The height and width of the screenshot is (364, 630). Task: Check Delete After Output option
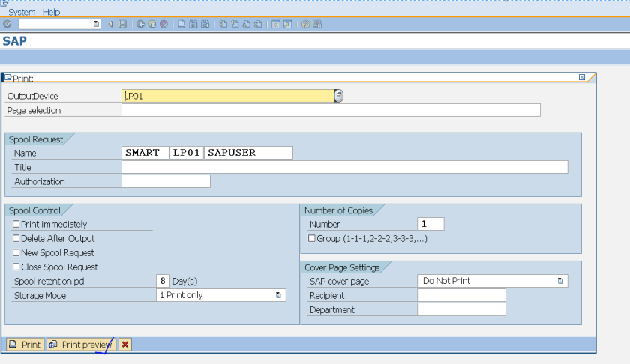click(x=16, y=238)
